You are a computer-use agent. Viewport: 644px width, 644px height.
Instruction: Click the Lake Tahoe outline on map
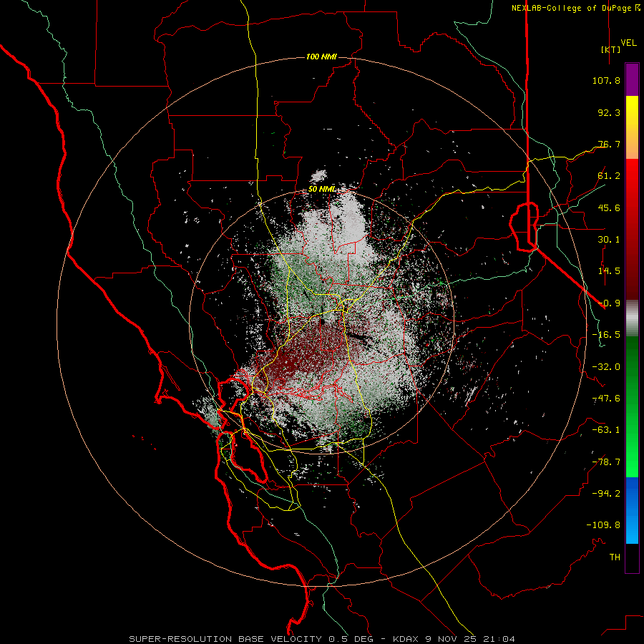coord(525,227)
